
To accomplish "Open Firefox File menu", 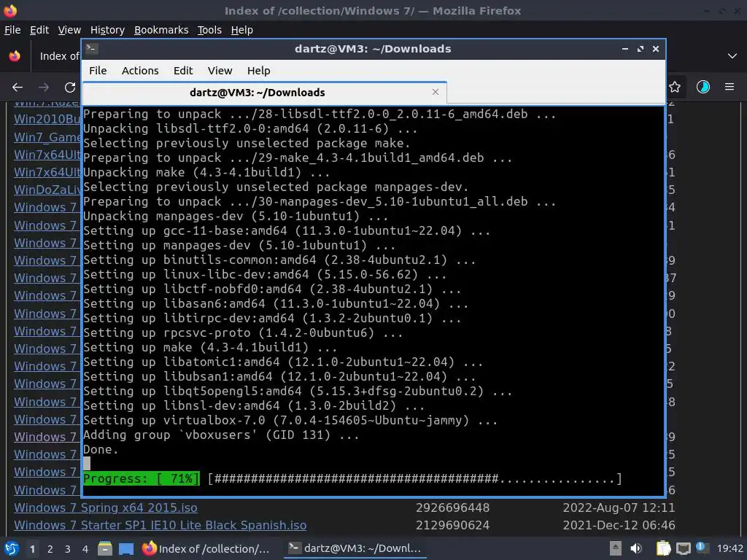I will pyautogui.click(x=12, y=30).
